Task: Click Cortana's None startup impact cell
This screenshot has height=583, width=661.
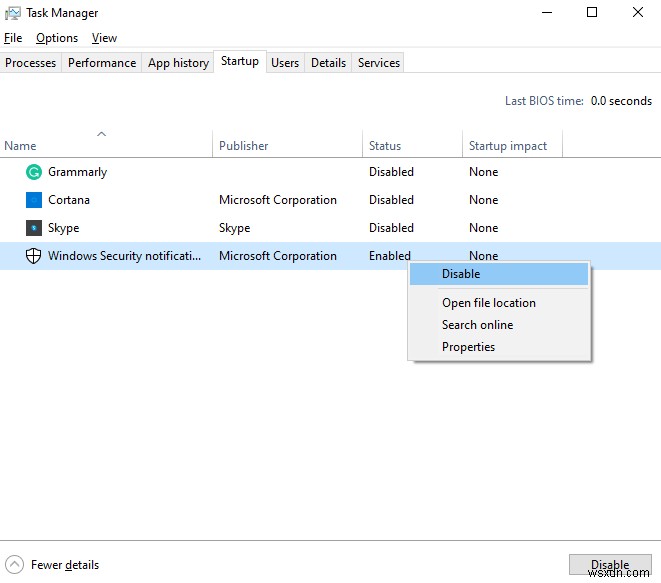Action: [484, 200]
